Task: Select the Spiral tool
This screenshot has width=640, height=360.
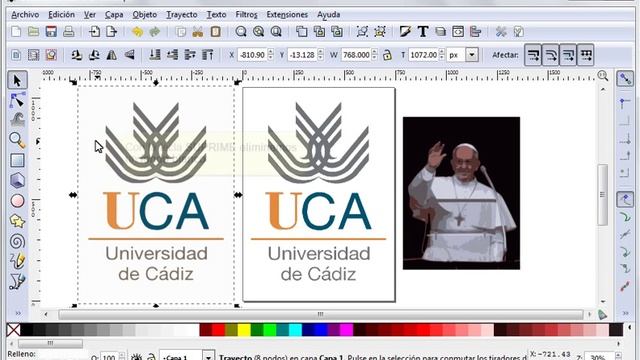Action: pos(17,241)
